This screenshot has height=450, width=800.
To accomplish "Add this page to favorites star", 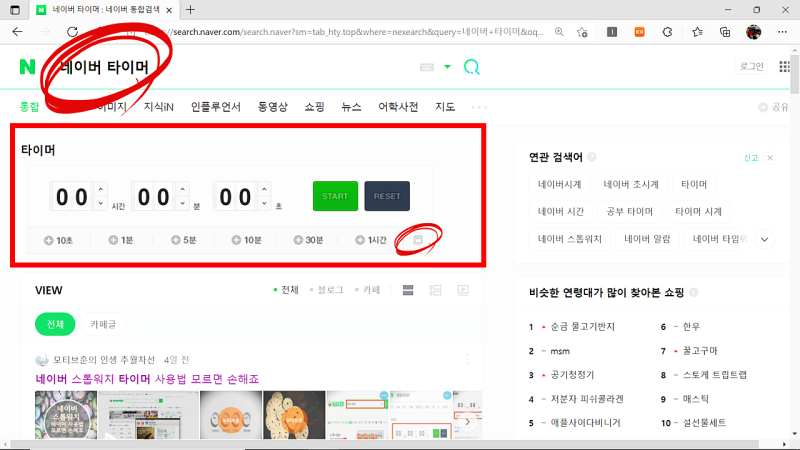I will (x=582, y=32).
